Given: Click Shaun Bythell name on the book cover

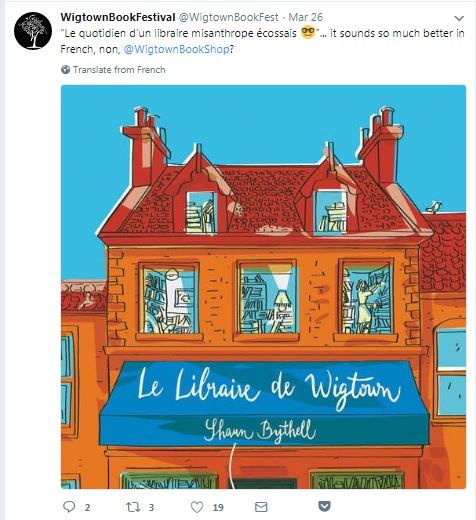Looking at the screenshot, I should [x=260, y=430].
